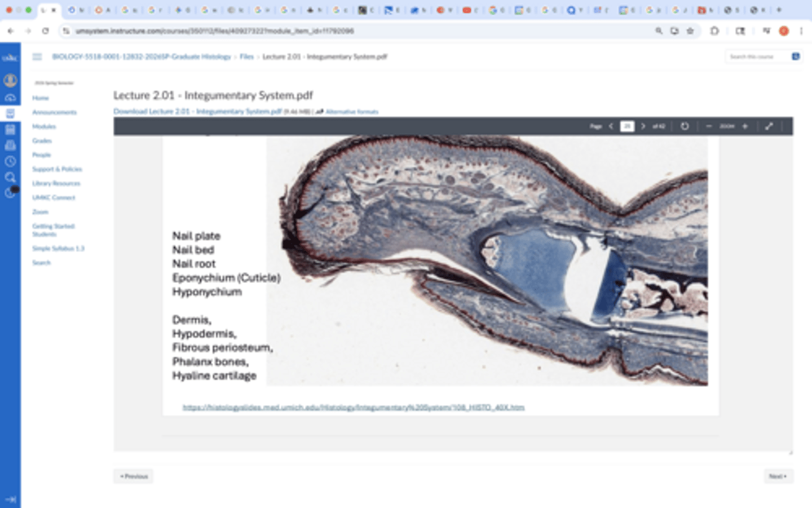
Task: Go to previous page in PDF viewer
Action: pos(611,126)
